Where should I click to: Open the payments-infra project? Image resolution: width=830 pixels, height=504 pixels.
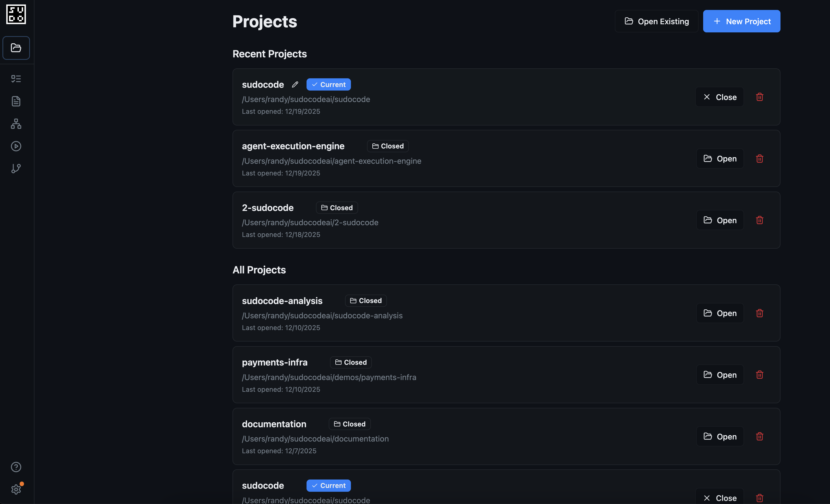click(720, 374)
